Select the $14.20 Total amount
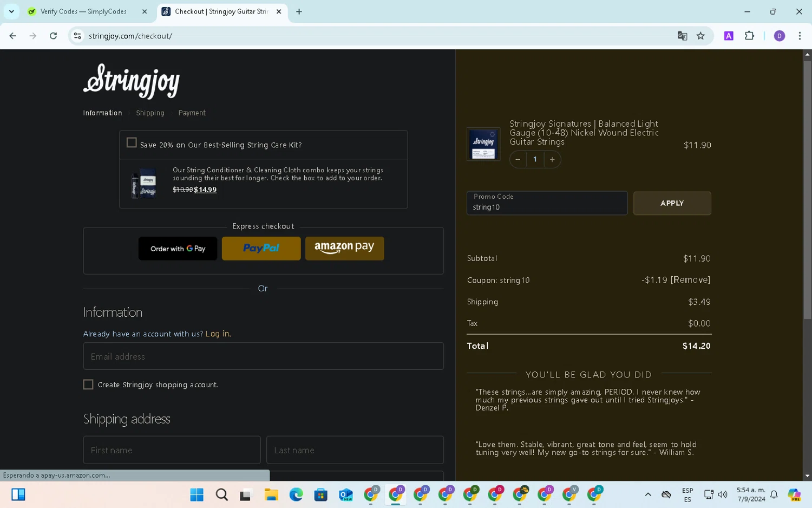The height and width of the screenshot is (508, 812). click(x=696, y=346)
